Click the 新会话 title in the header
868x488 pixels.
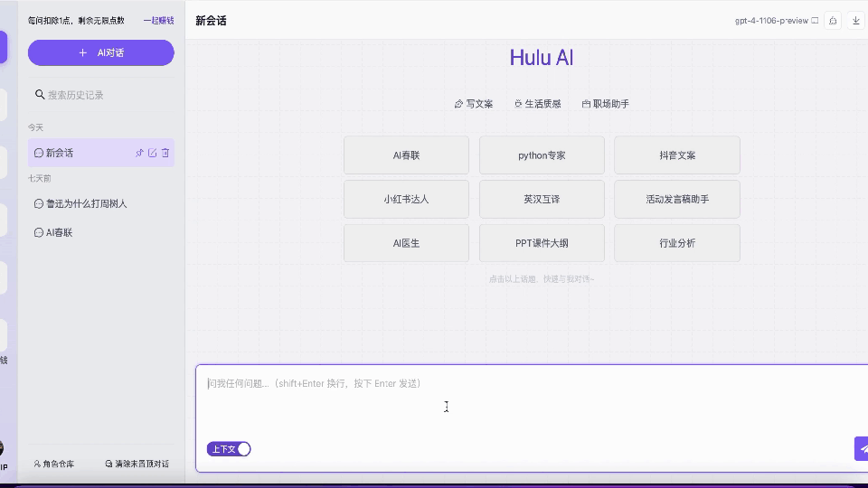[x=211, y=21]
